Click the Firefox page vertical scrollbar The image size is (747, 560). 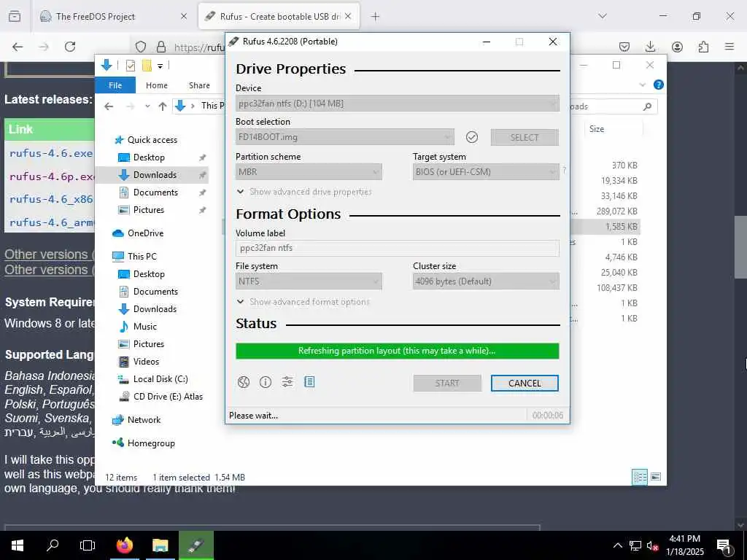point(740,248)
